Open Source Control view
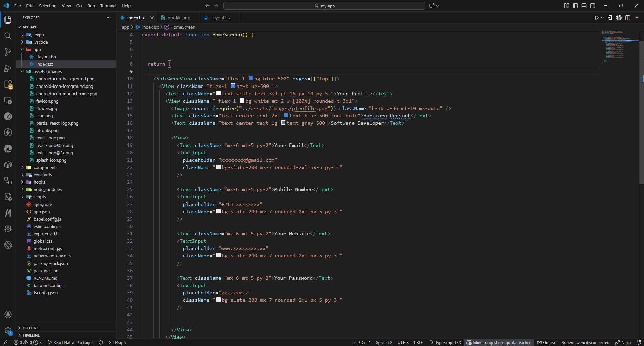The height and width of the screenshot is (346, 644). point(8,52)
